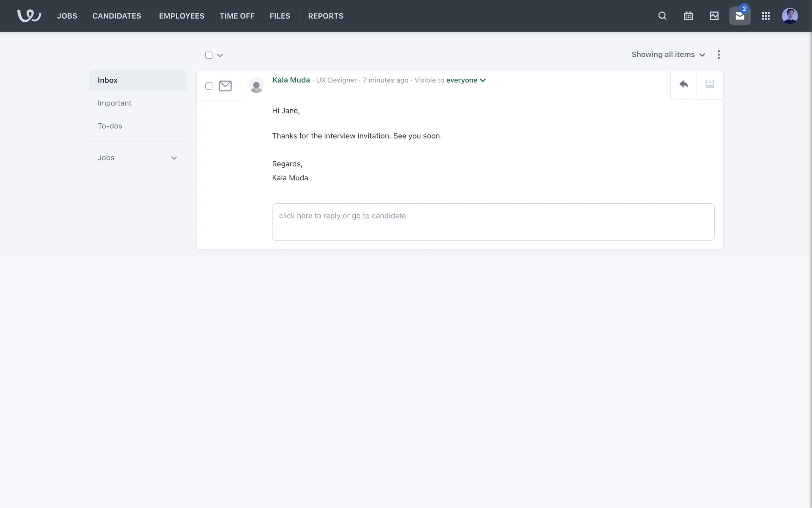Follow the go to candidate link

pyautogui.click(x=379, y=216)
